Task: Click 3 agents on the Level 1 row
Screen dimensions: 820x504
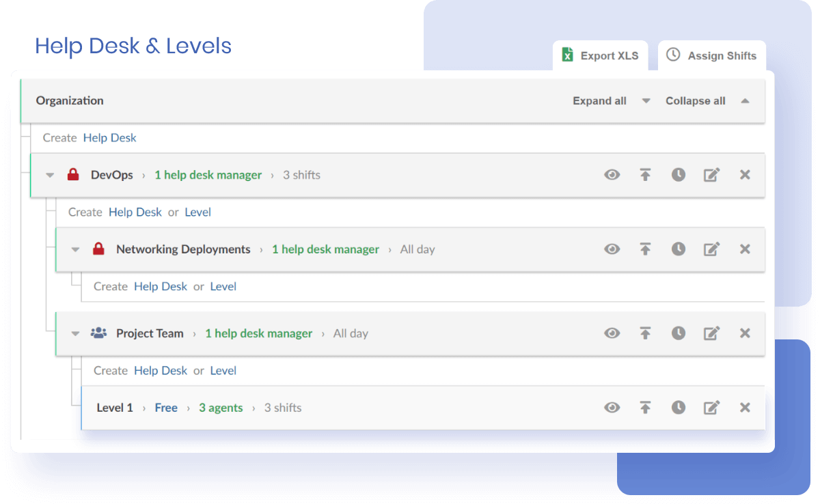Action: click(x=221, y=407)
